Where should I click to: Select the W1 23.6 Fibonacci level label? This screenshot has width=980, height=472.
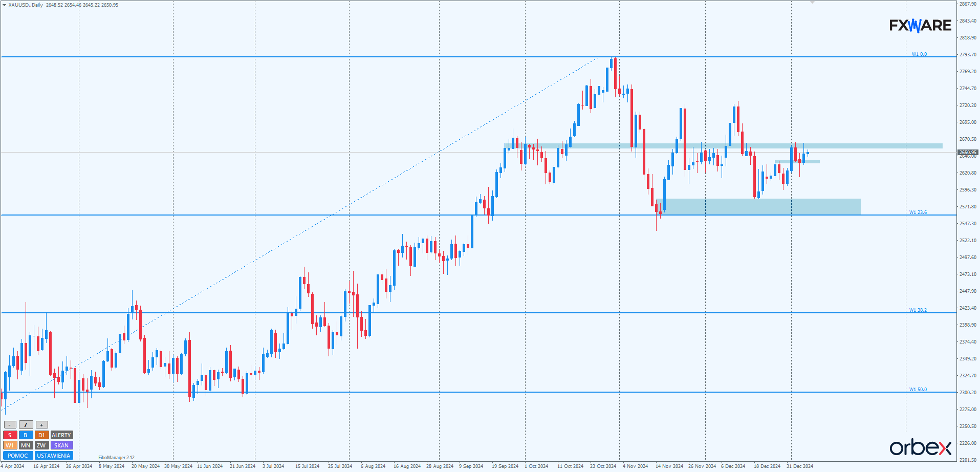pyautogui.click(x=918, y=212)
